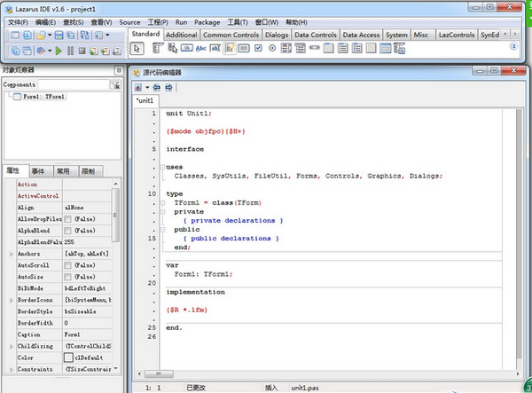Image resolution: width=532 pixels, height=393 pixels.
Task: Click the clear filter icon beside Components search
Action: point(115,84)
